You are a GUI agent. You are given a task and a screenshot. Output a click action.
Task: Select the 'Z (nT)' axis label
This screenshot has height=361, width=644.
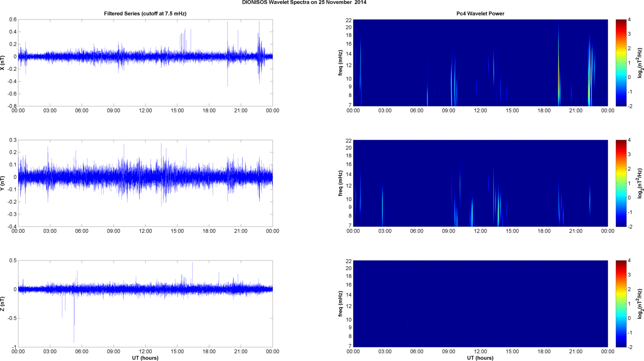click(x=3, y=304)
